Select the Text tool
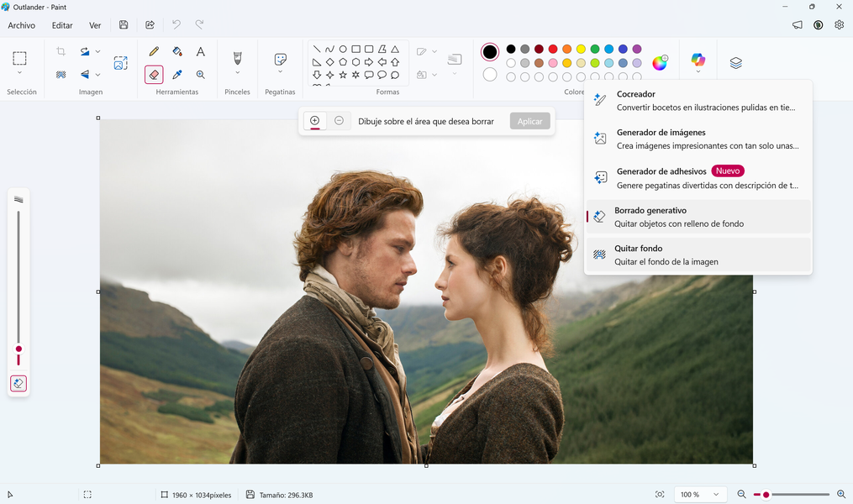Viewport: 853px width, 504px height. click(x=201, y=51)
